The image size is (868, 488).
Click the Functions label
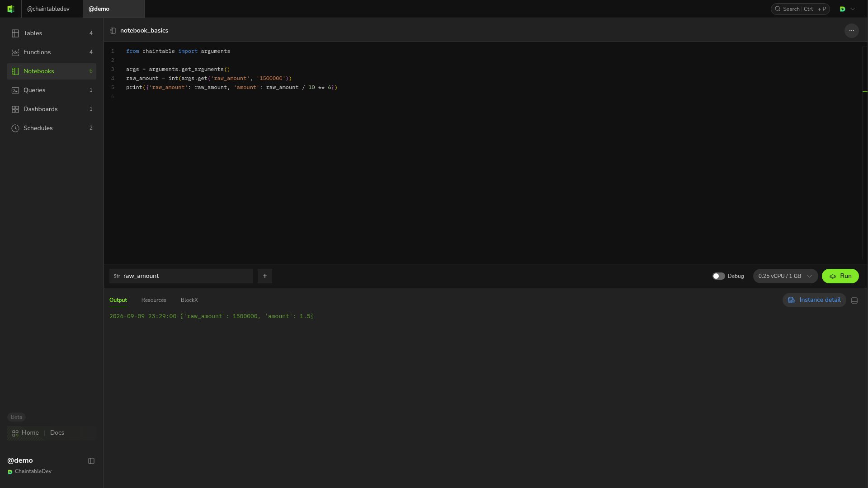click(37, 52)
